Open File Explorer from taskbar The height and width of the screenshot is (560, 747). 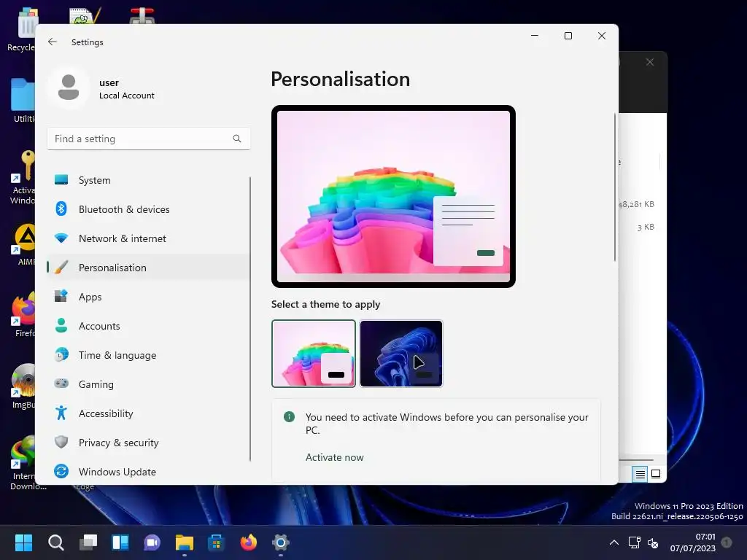(x=185, y=542)
